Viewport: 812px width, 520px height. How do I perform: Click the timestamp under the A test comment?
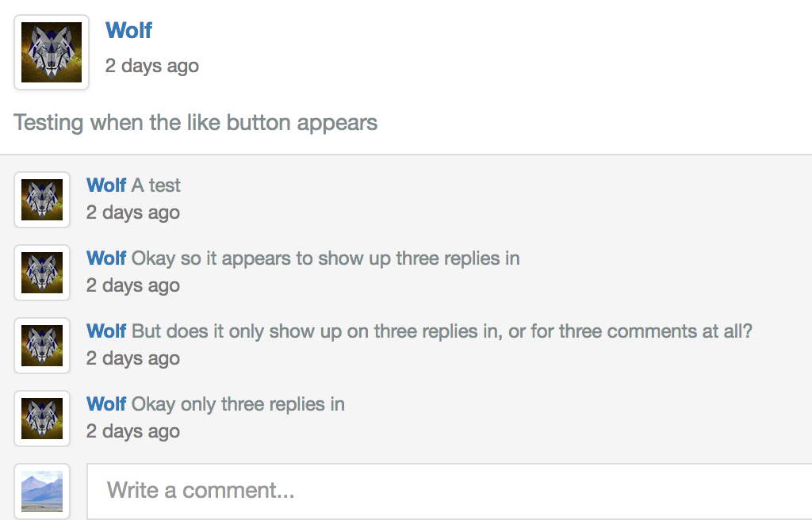click(133, 212)
